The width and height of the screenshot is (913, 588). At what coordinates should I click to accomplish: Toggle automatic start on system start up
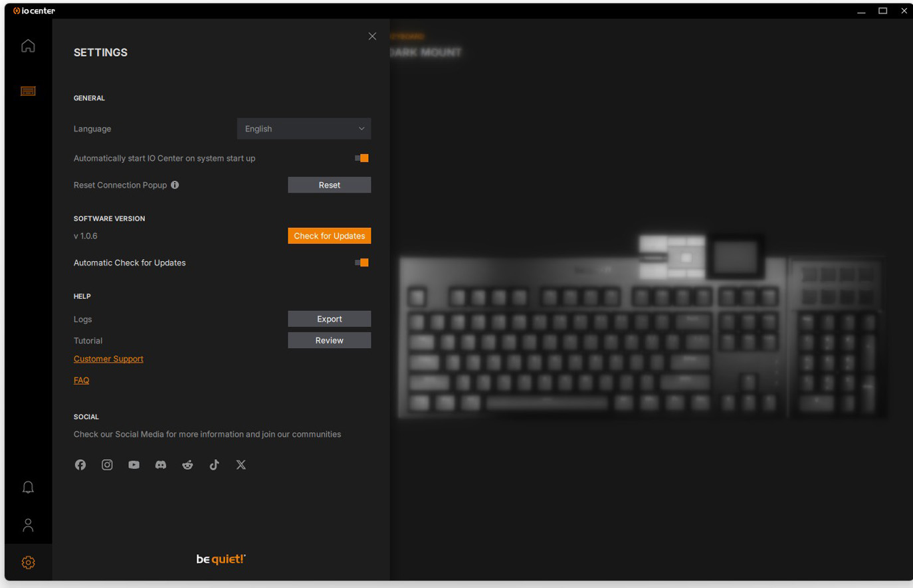361,158
